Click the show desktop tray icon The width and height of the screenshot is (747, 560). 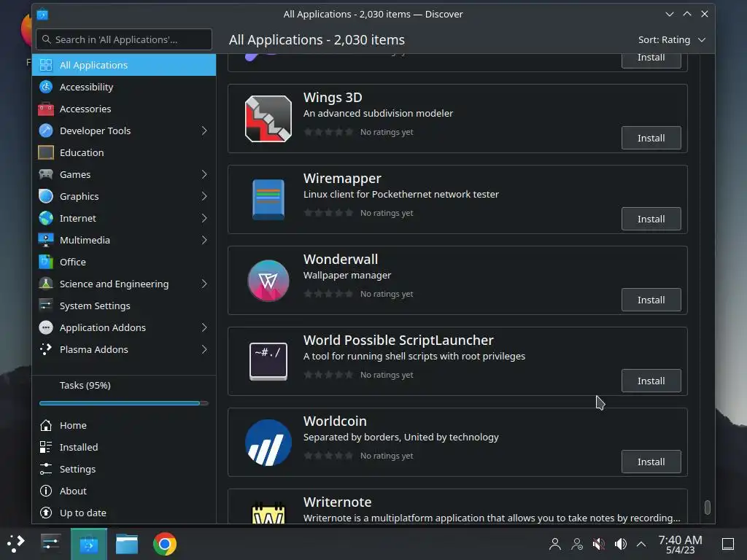[728, 544]
